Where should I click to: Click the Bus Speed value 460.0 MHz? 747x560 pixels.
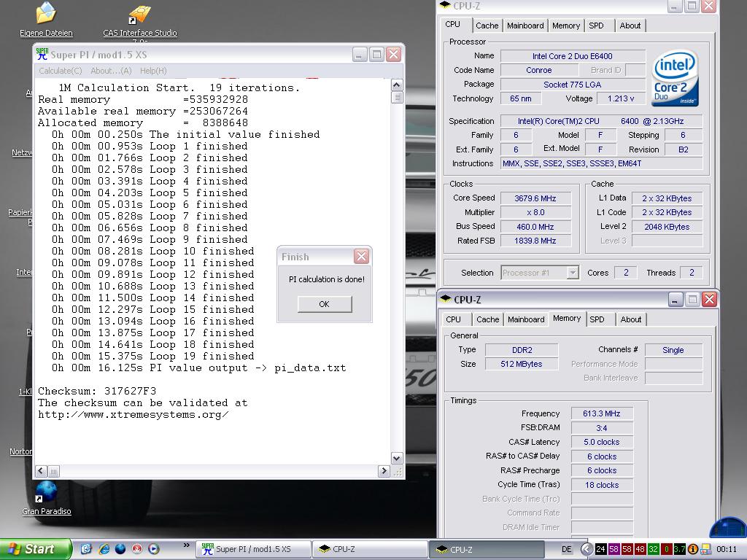[x=535, y=227]
